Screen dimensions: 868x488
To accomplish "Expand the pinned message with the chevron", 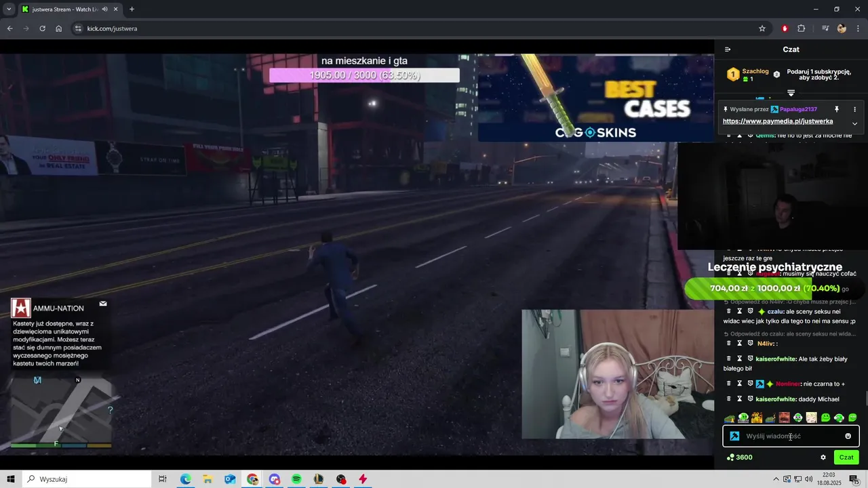I will coord(854,123).
